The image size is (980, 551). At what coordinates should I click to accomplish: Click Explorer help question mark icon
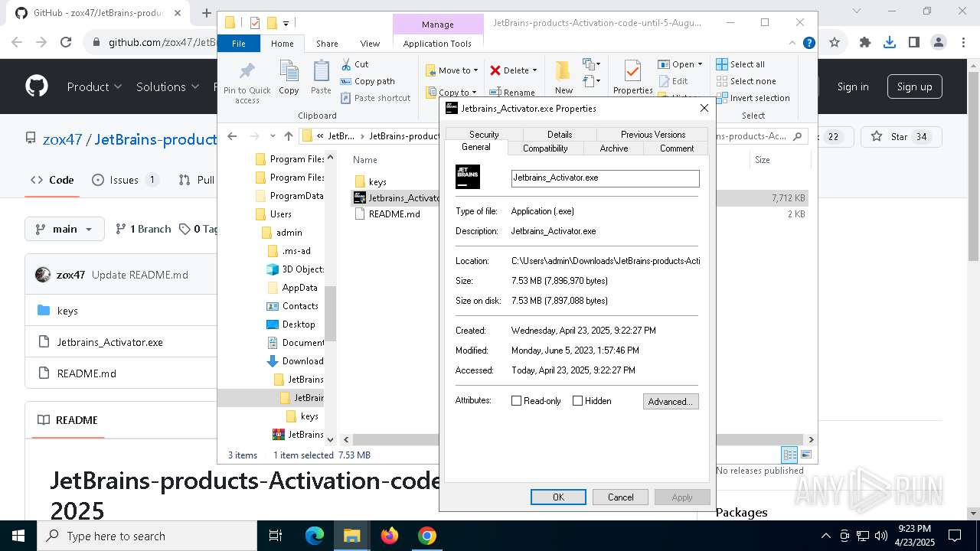tap(808, 44)
